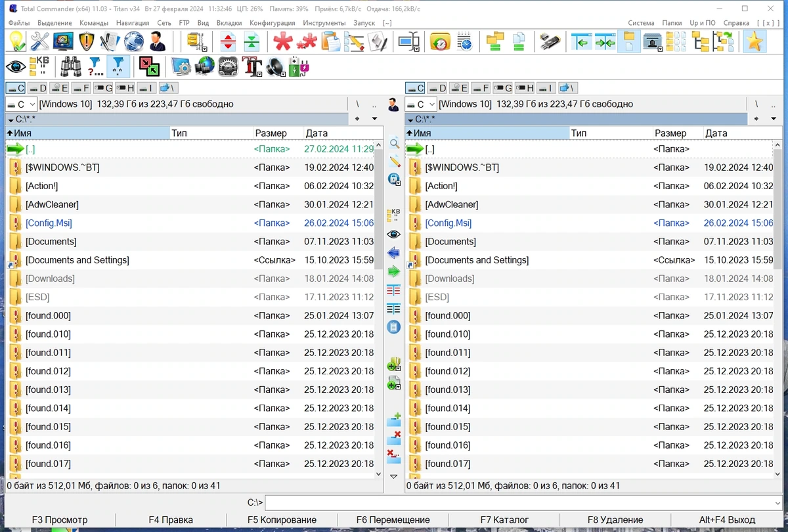The width and height of the screenshot is (788, 532).
Task: Expand the speaker sound icon dropdown
Action: coord(284,74)
